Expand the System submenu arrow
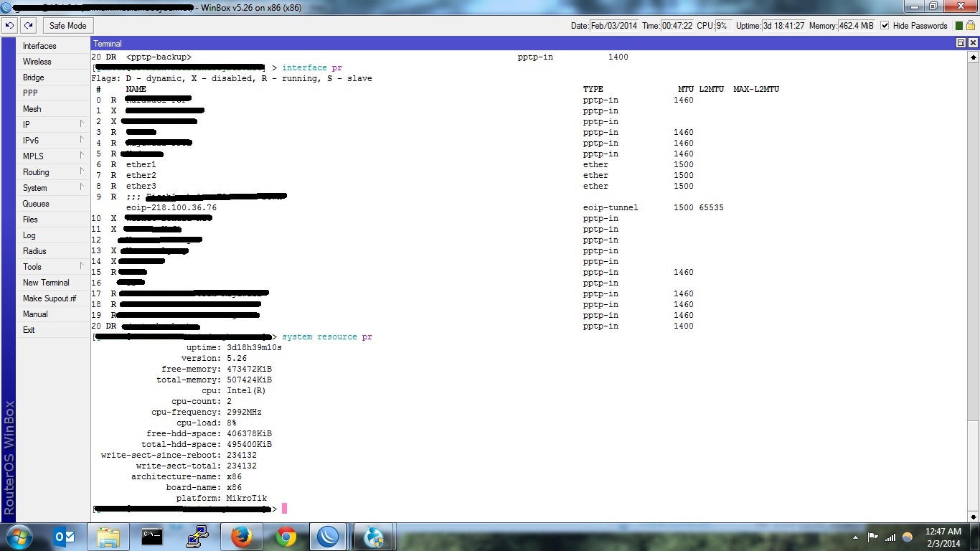This screenshot has width=980, height=551. coord(82,187)
